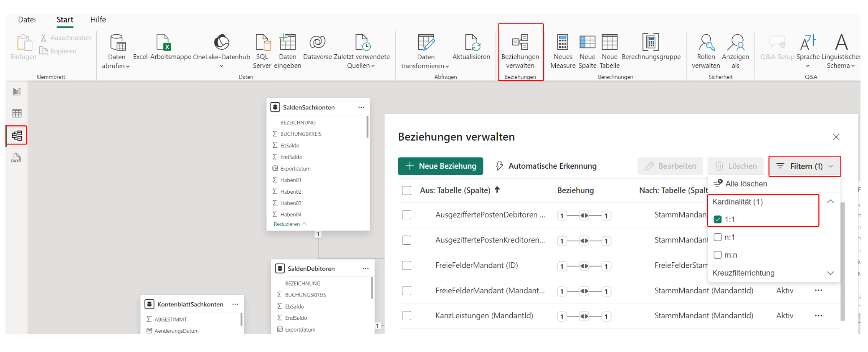The width and height of the screenshot is (868, 352).
Task: Collapse SaldenSachkonten fields with Reduzieren
Action: click(x=290, y=224)
